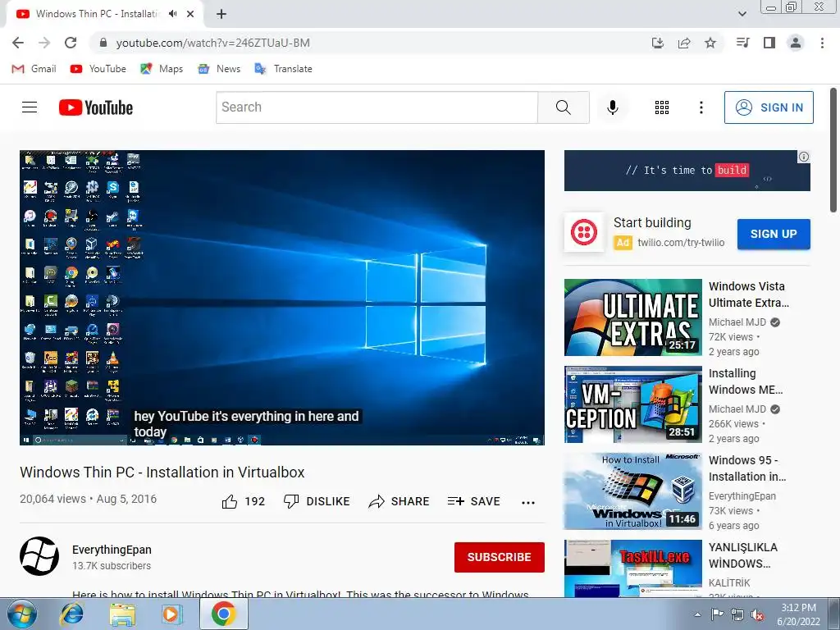840x630 pixels.
Task: Open the twilio.com/try-twilio ad link
Action: point(681,243)
